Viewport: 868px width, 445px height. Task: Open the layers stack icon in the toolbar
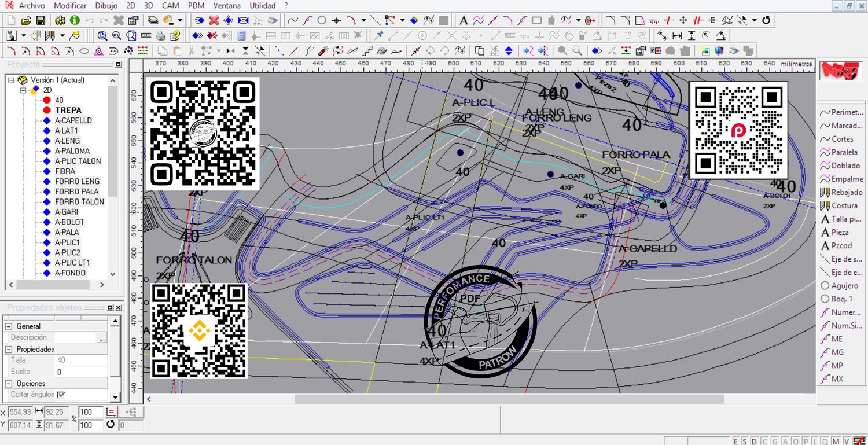pos(153,20)
